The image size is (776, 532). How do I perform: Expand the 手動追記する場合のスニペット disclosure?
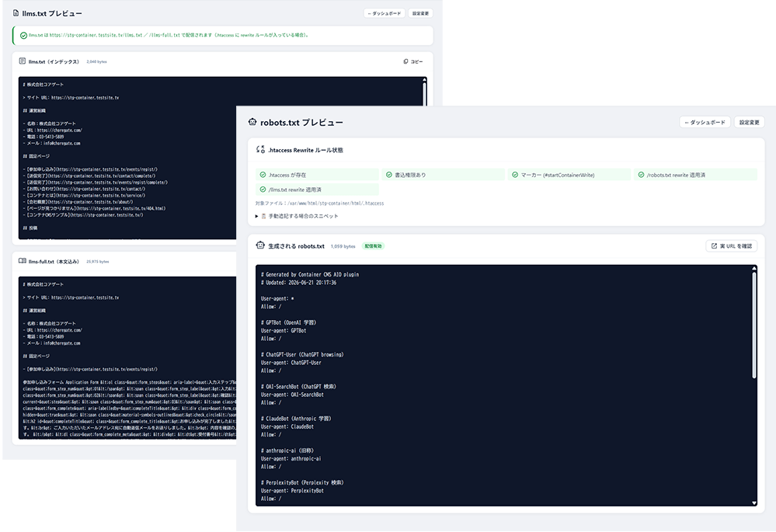297,216
